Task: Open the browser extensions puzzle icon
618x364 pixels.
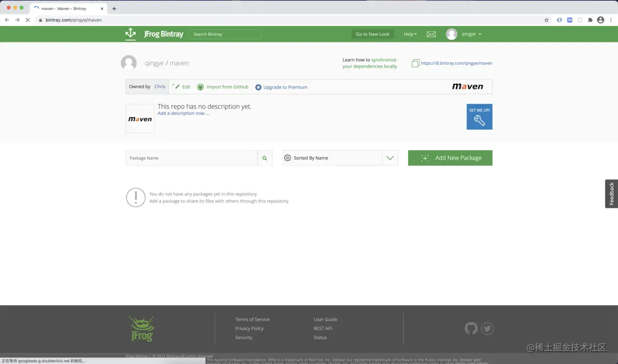Action: coord(590,20)
